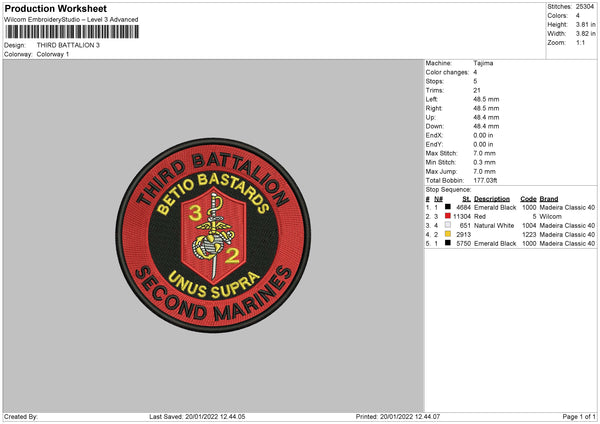Screen dimensions: 600x424
Task: Click the Stitches value 25304
Action: 585,7
